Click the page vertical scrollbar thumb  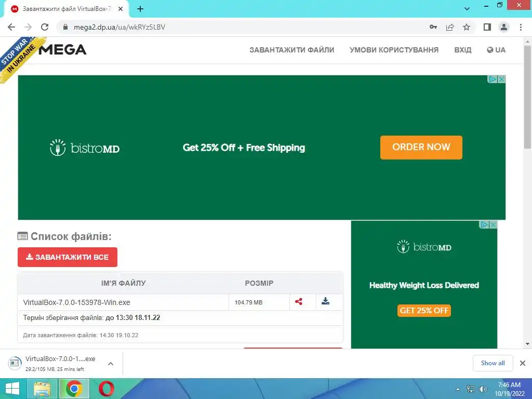(x=527, y=97)
